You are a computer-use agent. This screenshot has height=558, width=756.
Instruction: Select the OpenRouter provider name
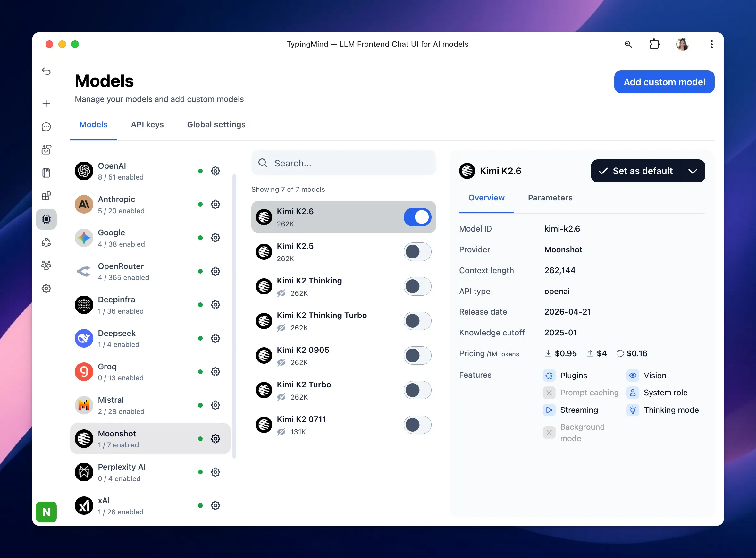[x=121, y=266]
